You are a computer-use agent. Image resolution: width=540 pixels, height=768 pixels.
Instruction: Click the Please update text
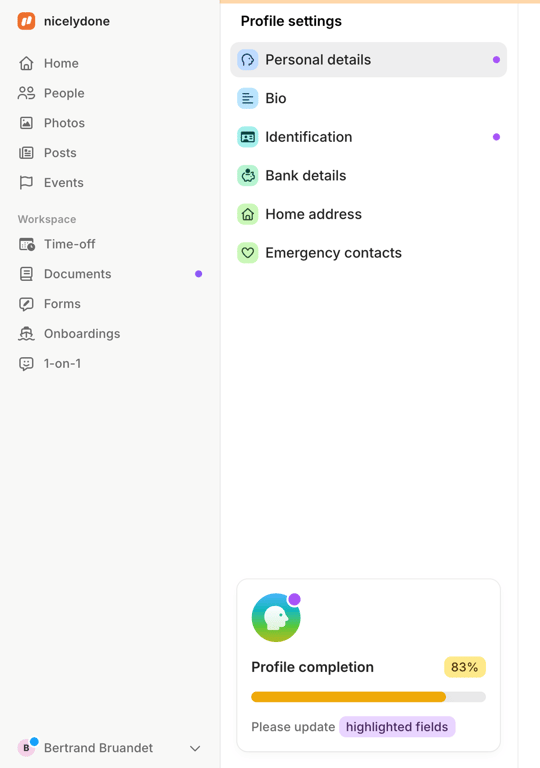(x=293, y=727)
